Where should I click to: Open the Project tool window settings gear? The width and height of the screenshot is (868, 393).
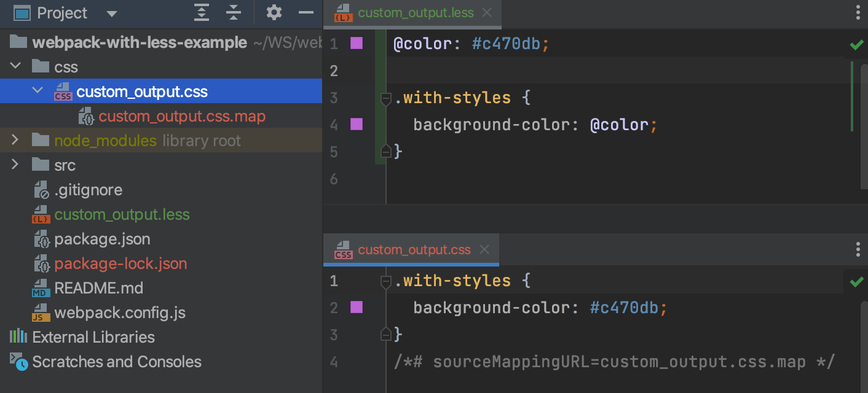[274, 12]
